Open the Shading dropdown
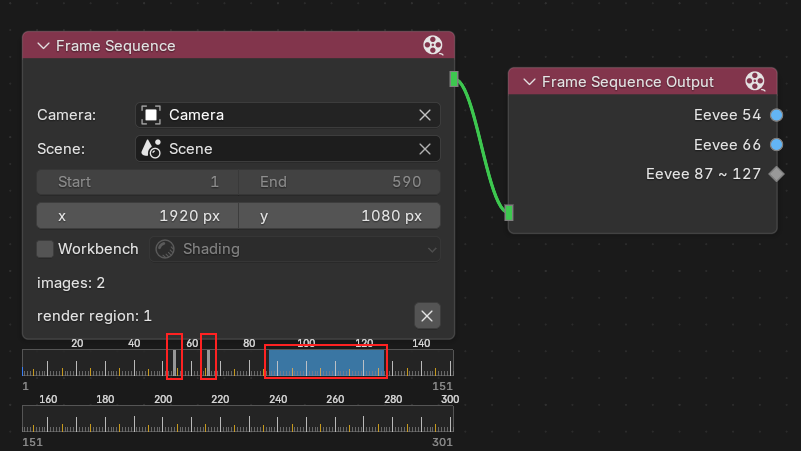The width and height of the screenshot is (801, 451). [294, 249]
